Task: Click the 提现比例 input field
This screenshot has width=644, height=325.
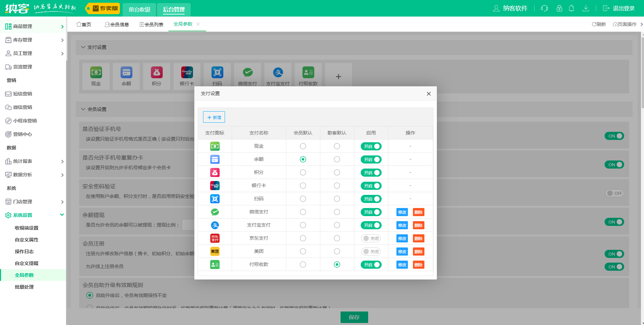Action: click(x=188, y=225)
